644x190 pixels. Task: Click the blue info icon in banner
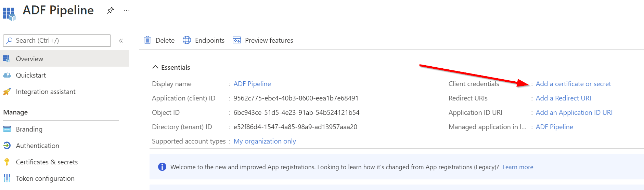coord(162,167)
